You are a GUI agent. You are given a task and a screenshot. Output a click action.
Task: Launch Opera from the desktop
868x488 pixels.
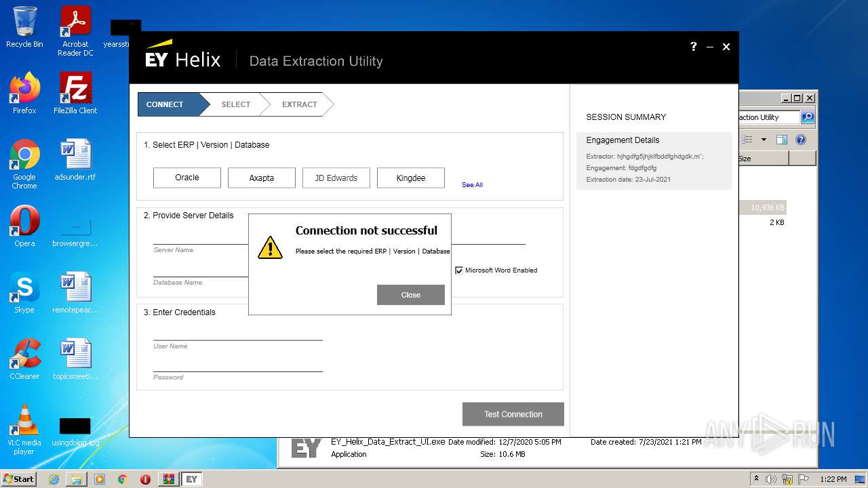click(24, 226)
